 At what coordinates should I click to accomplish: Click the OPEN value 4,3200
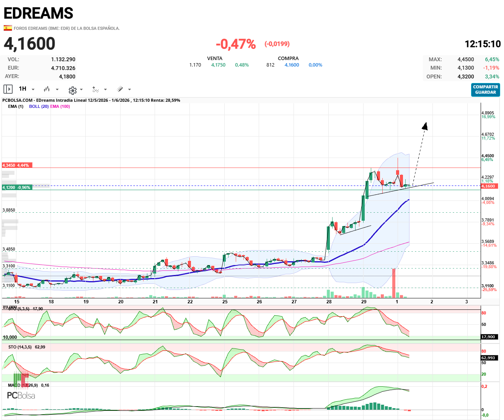pyautogui.click(x=466, y=77)
